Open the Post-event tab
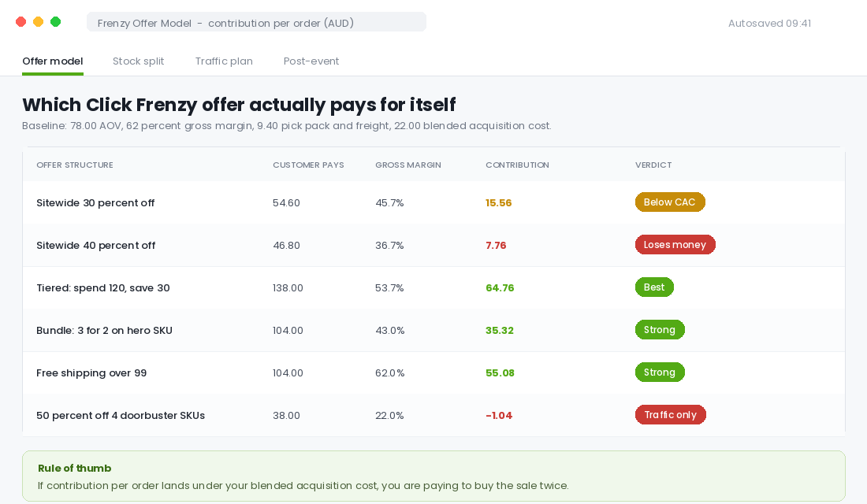867x504 pixels. pyautogui.click(x=311, y=61)
